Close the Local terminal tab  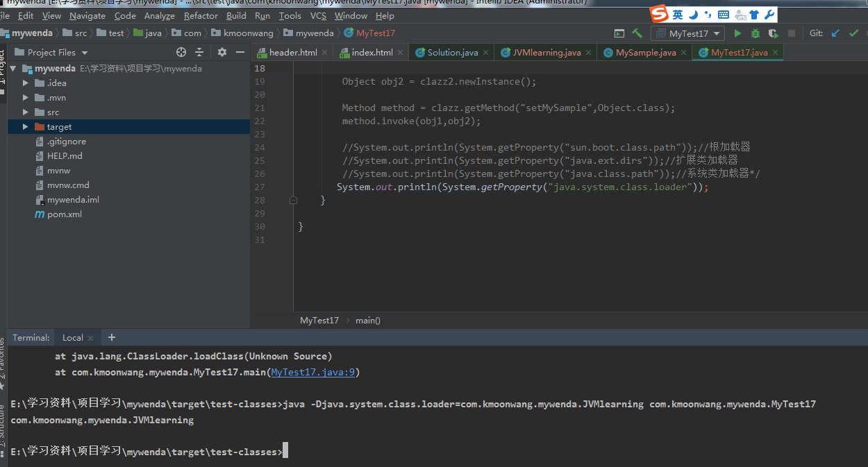coord(90,338)
